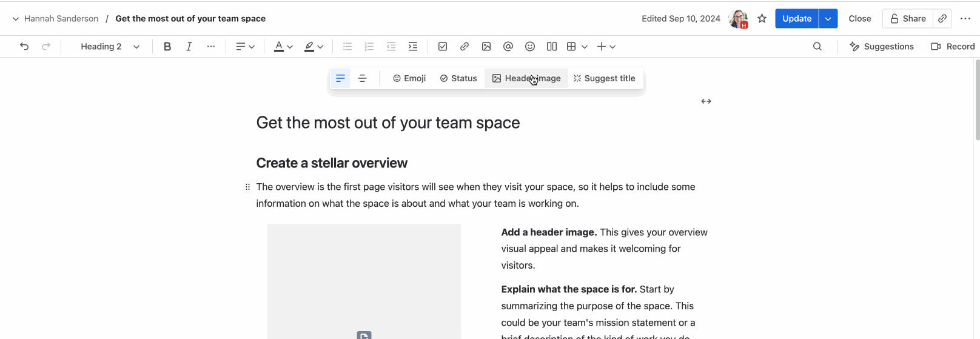
Task: Indent the current line
Action: pos(413,47)
